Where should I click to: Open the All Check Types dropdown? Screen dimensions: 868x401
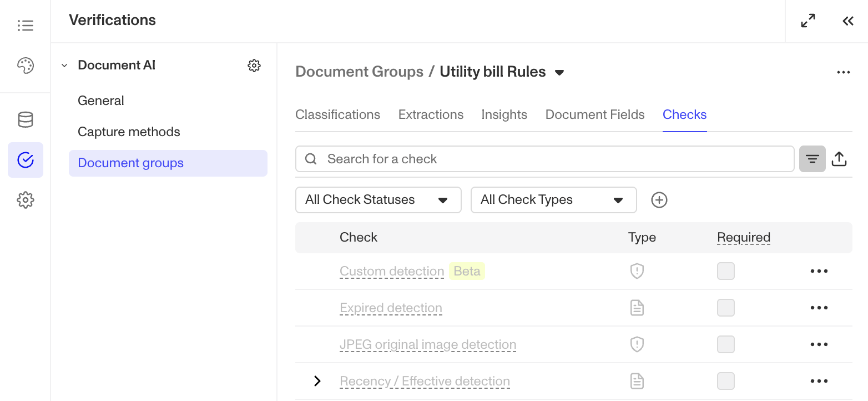[x=553, y=199]
